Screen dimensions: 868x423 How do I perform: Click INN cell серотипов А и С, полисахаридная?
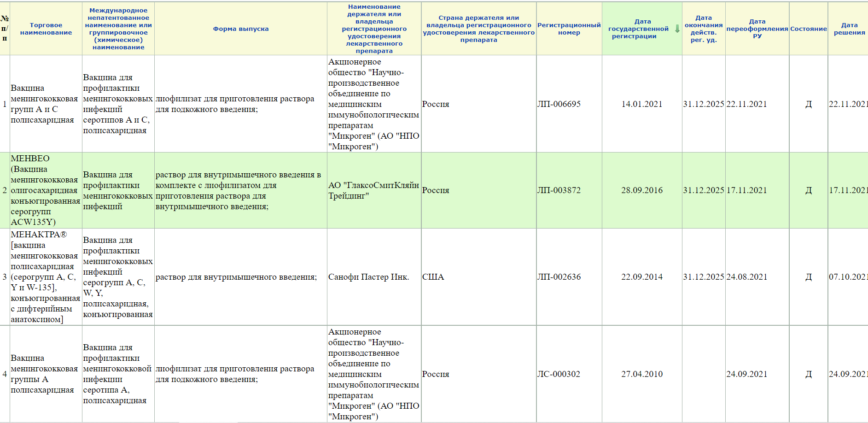coord(118,104)
